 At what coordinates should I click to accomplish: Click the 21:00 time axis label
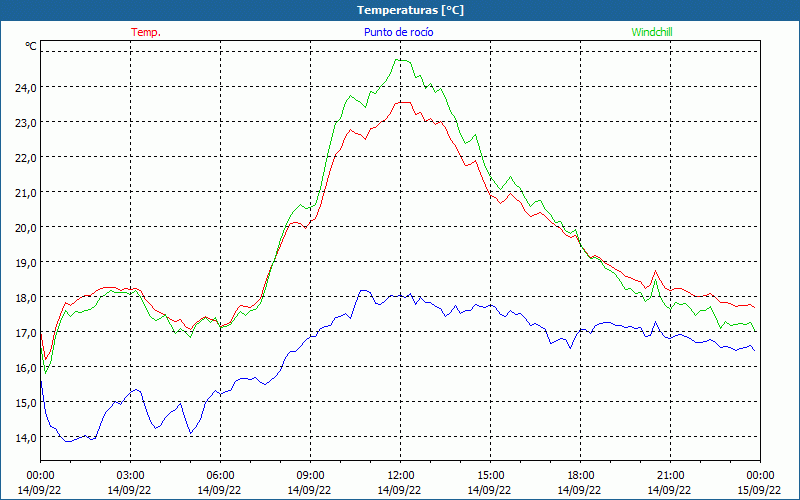click(670, 476)
